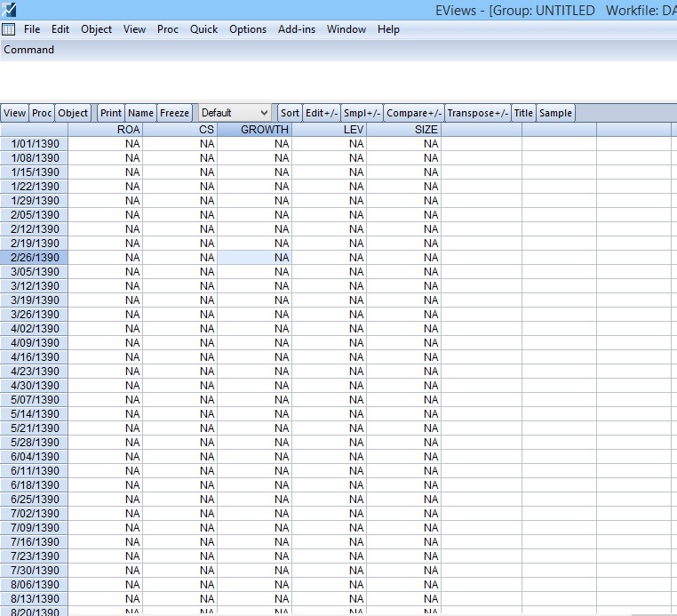Select the row labeled 1/01/1390
Screen dimensions: 677x616
coord(34,144)
